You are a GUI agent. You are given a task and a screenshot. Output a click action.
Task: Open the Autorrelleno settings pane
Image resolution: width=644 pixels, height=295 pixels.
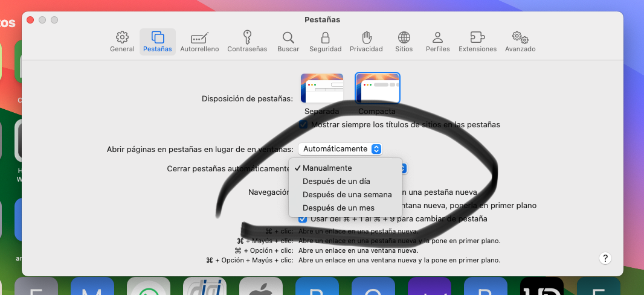(x=199, y=42)
